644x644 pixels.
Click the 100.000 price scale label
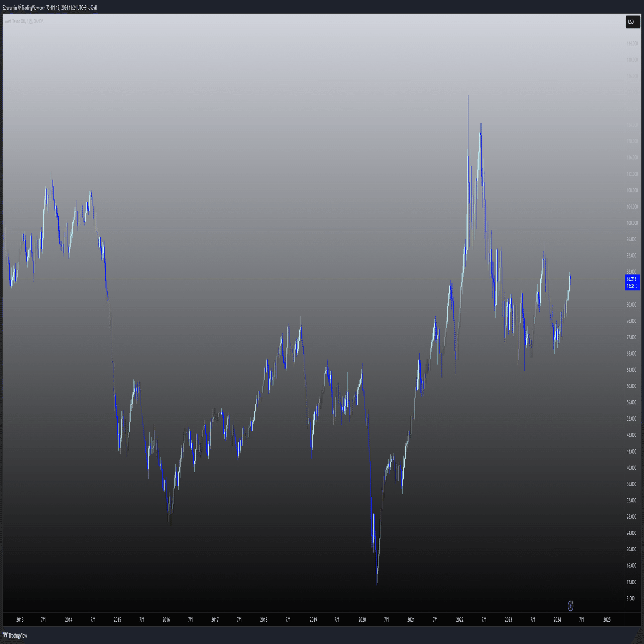click(x=632, y=223)
